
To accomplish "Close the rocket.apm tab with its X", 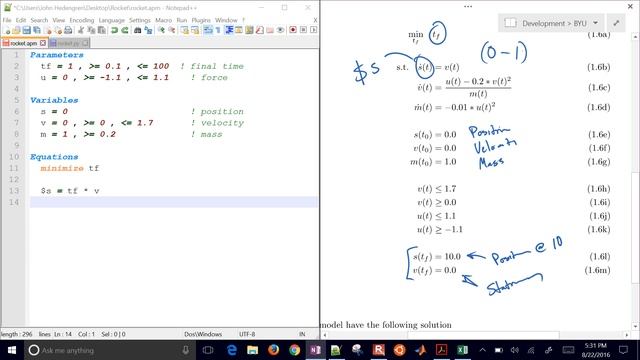I will pyautogui.click(x=43, y=43).
